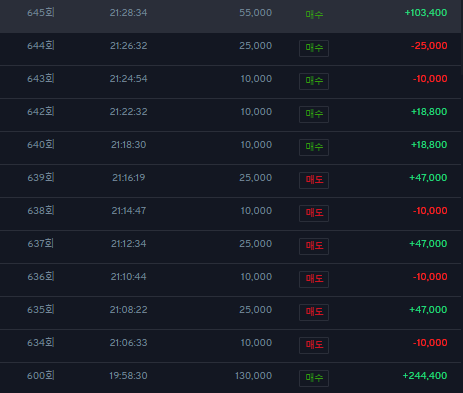Click the 130,000 amount on row 600회
463x393 pixels.
point(254,376)
